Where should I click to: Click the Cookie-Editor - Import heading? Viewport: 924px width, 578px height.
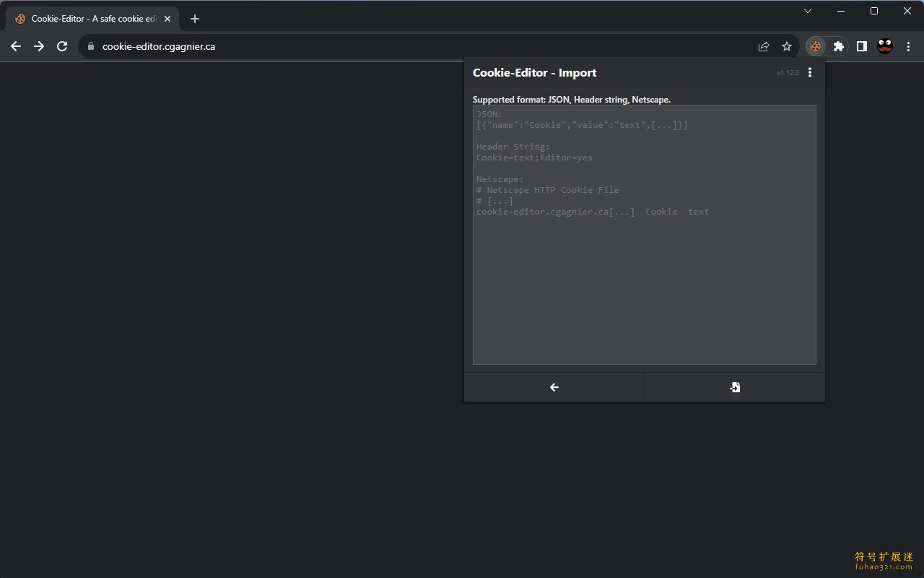tap(534, 72)
